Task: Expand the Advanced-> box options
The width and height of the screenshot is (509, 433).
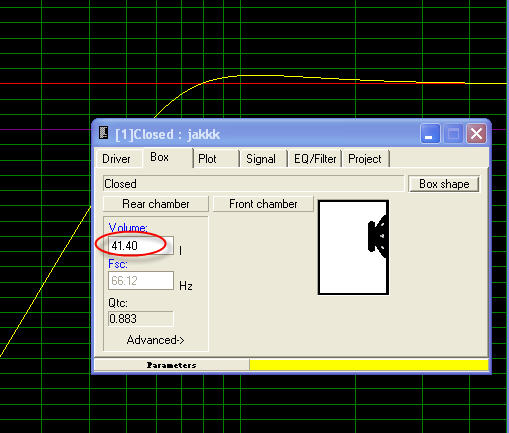Action: (155, 340)
